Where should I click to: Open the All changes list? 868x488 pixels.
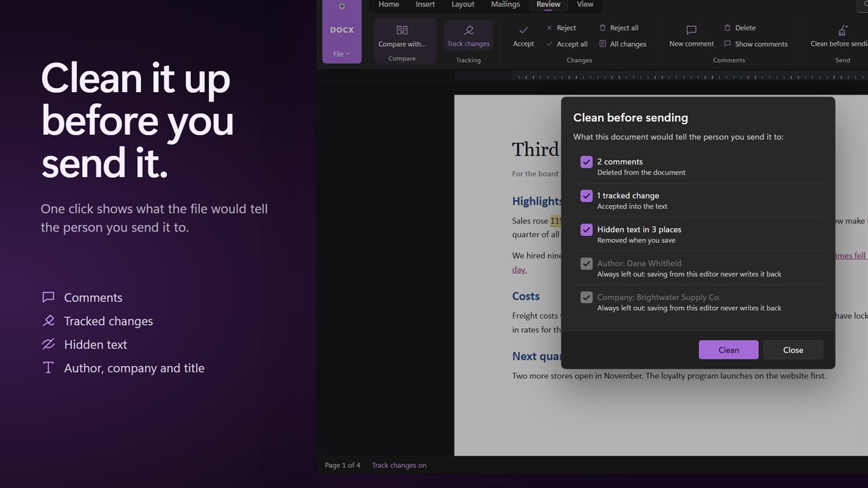pos(623,44)
